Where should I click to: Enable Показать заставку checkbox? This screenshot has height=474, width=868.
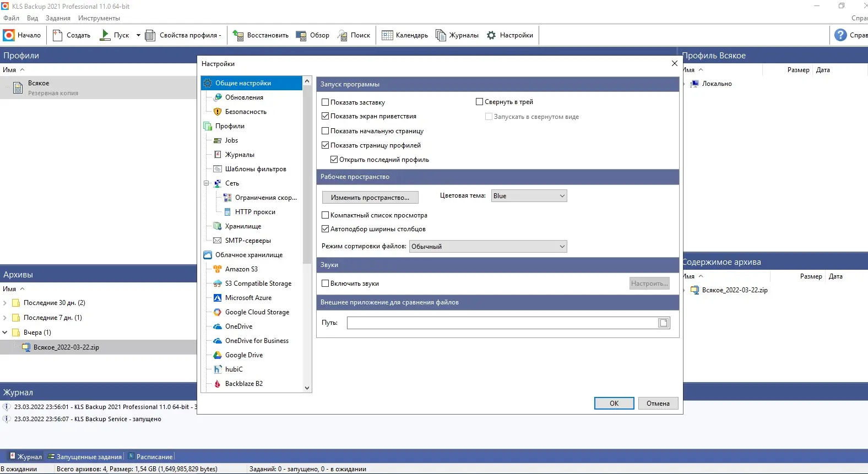pos(325,102)
